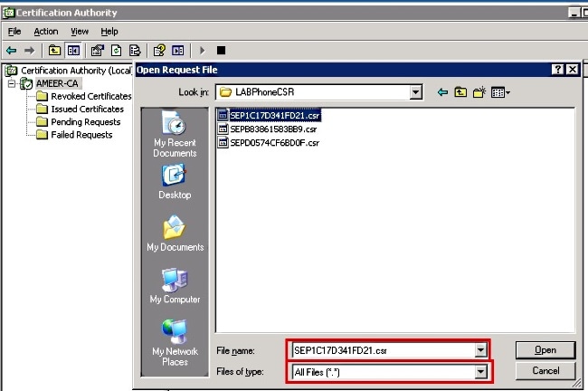588x391 pixels.
Task: Click the Certification Authority title bar icon
Action: (x=9, y=13)
